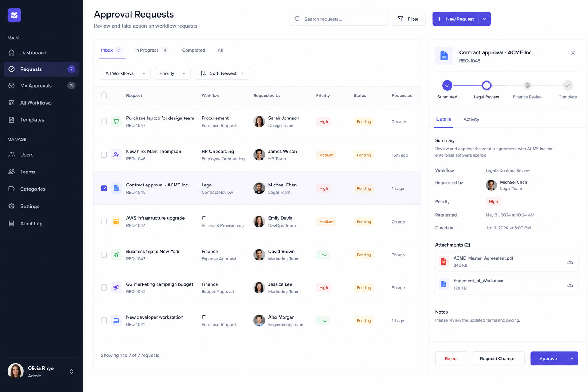The height and width of the screenshot is (392, 588).
Task: Click the Finance Review step marker
Action: pos(528,85)
